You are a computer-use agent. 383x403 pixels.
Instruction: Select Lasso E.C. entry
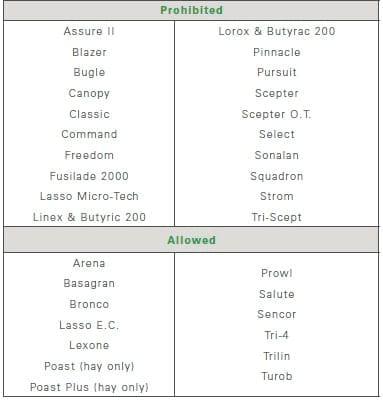click(89, 325)
